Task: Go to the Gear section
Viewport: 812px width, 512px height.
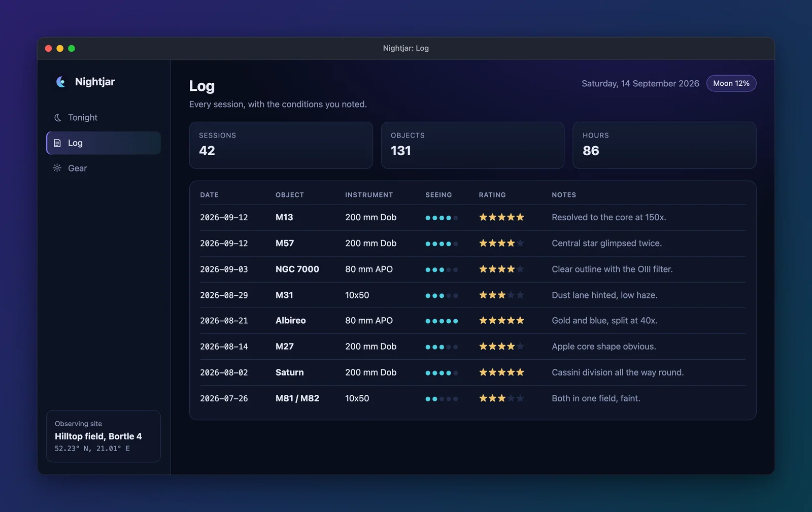Action: (104, 168)
